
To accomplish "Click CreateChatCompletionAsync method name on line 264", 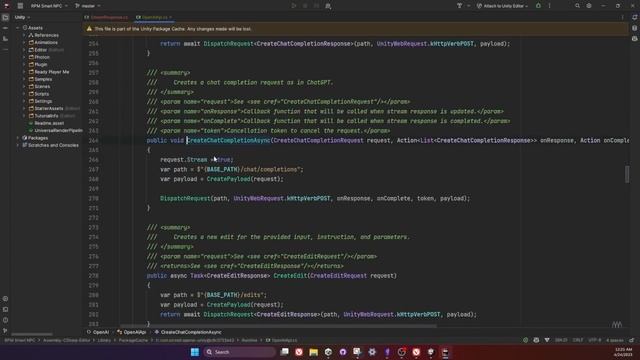I will click(228, 140).
